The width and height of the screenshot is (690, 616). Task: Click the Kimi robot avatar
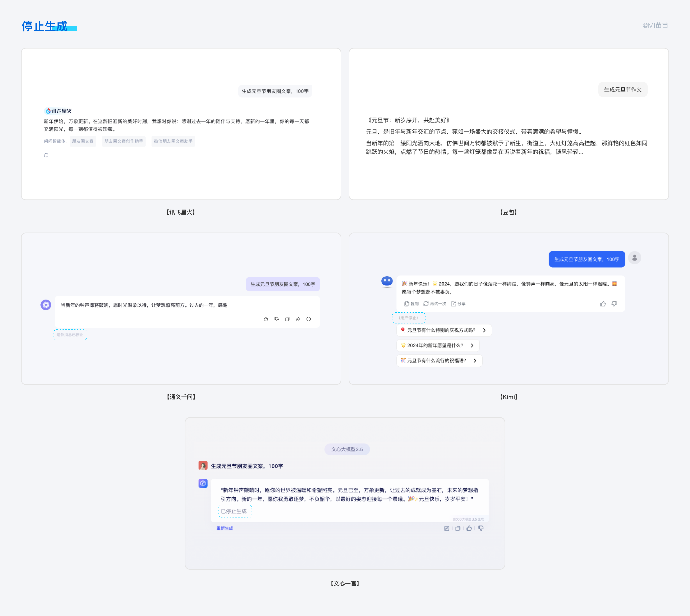coord(387,282)
